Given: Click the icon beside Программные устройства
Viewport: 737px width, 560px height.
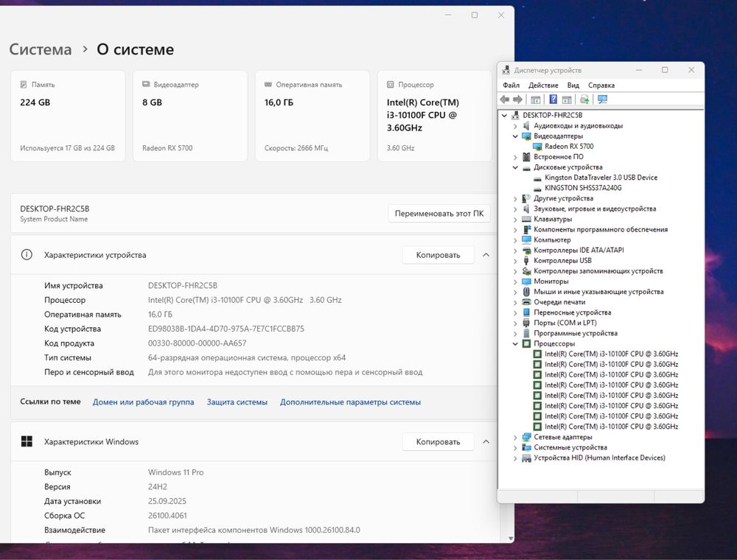Looking at the screenshot, I should (526, 333).
